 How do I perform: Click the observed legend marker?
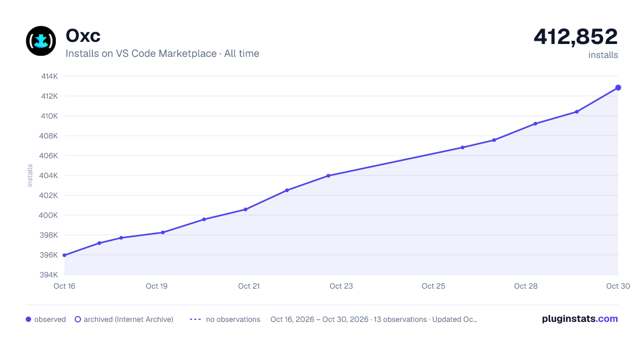coord(29,319)
